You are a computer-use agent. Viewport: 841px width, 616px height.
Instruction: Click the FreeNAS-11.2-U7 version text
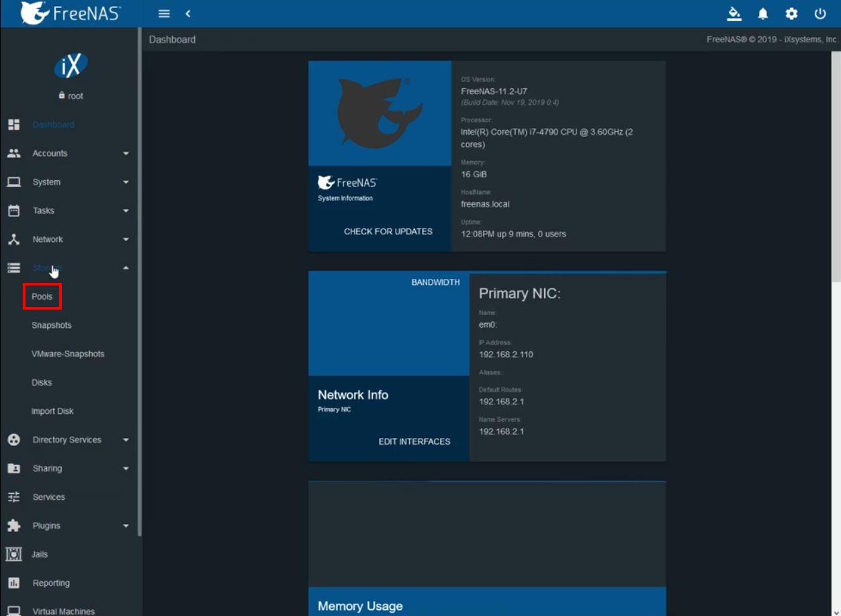coord(494,91)
